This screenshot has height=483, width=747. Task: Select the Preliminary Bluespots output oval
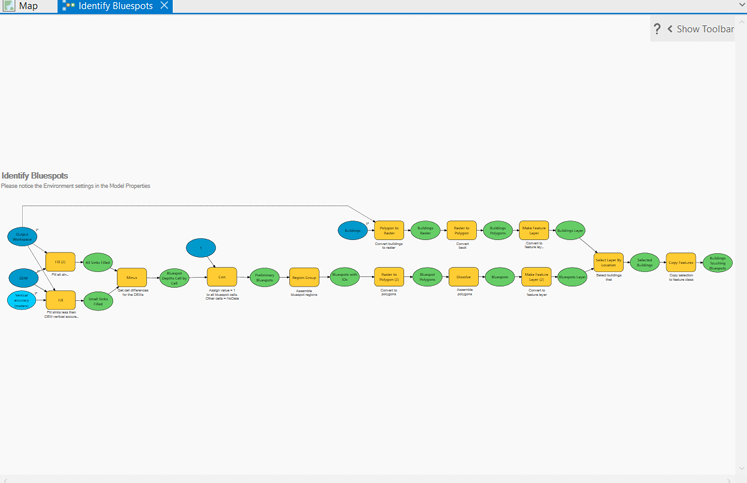tap(264, 277)
